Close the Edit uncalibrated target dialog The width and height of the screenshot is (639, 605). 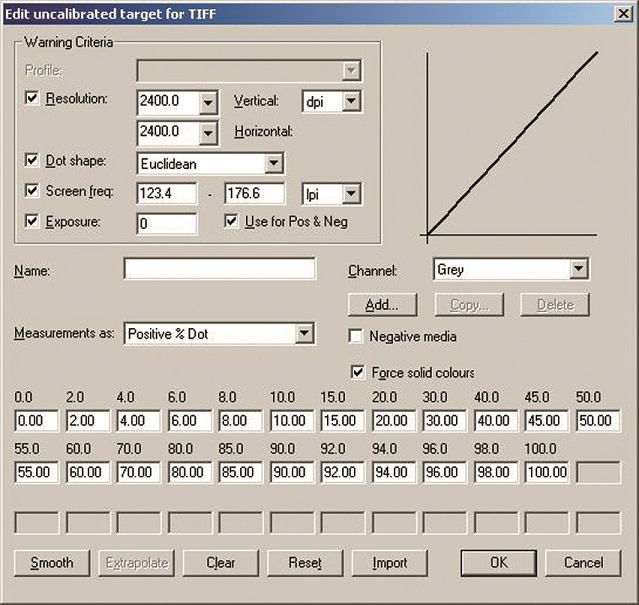pos(621,11)
